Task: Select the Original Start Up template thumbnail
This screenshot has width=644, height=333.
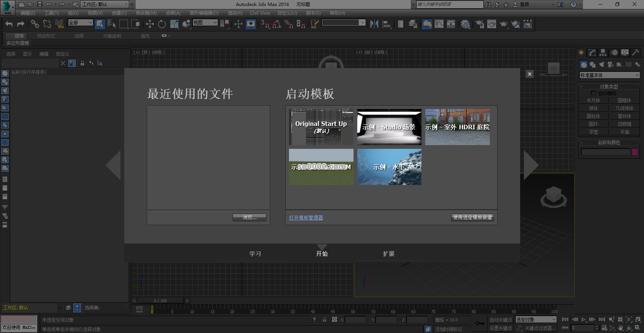Action: (x=321, y=127)
